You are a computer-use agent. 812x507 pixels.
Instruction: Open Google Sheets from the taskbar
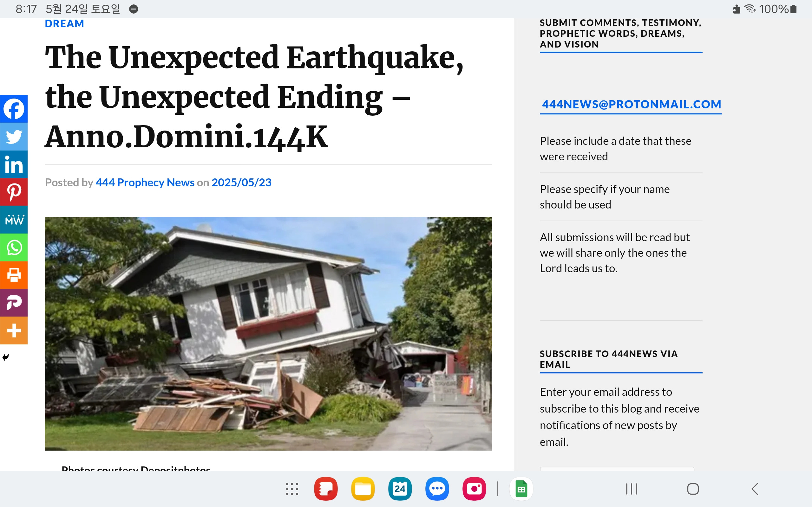[521, 489]
